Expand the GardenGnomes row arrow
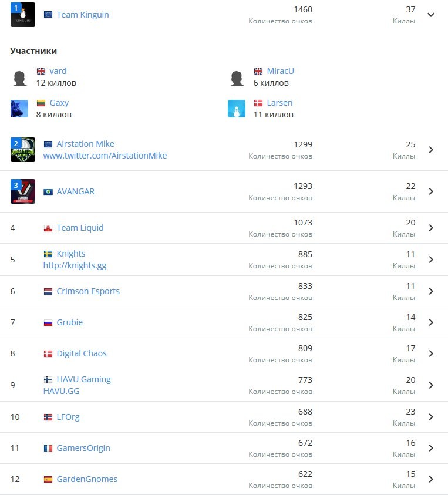 431,479
